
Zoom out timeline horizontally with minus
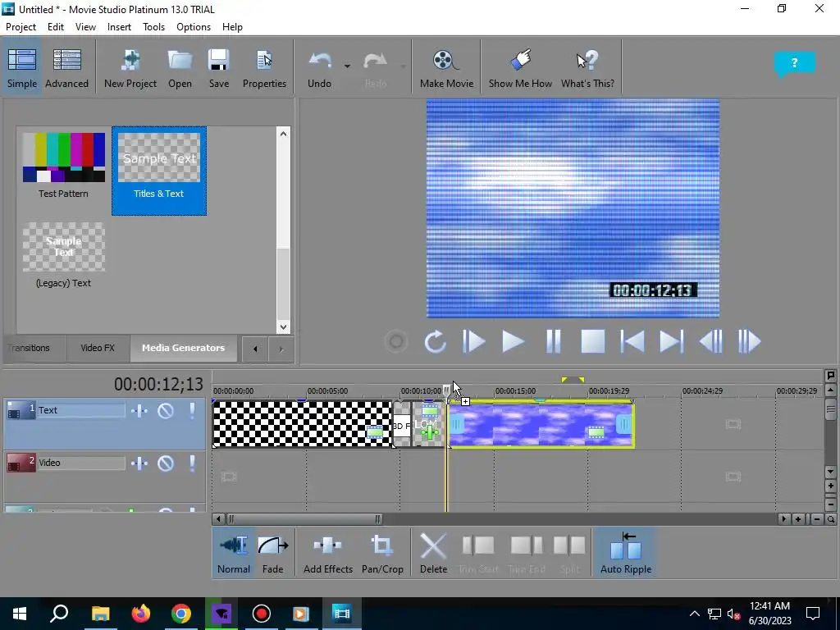(x=816, y=519)
